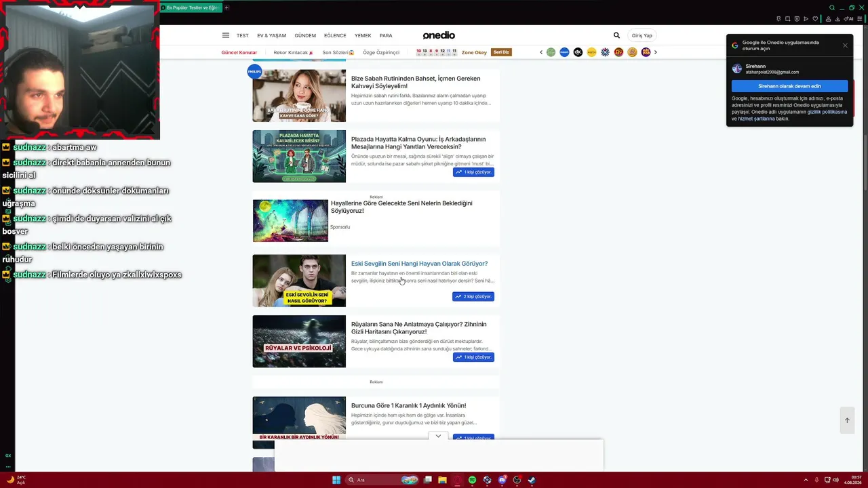Image resolution: width=868 pixels, height=488 pixels.
Task: Open the blue snowflake brand icon
Action: coord(605,52)
